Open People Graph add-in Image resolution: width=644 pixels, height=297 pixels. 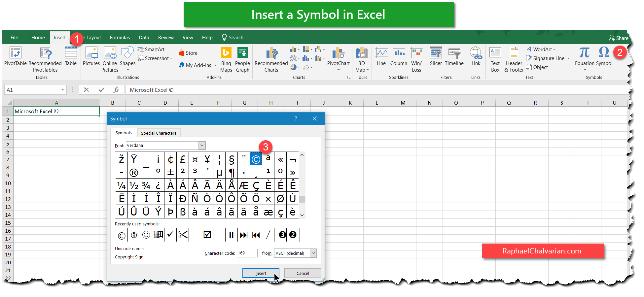[243, 59]
